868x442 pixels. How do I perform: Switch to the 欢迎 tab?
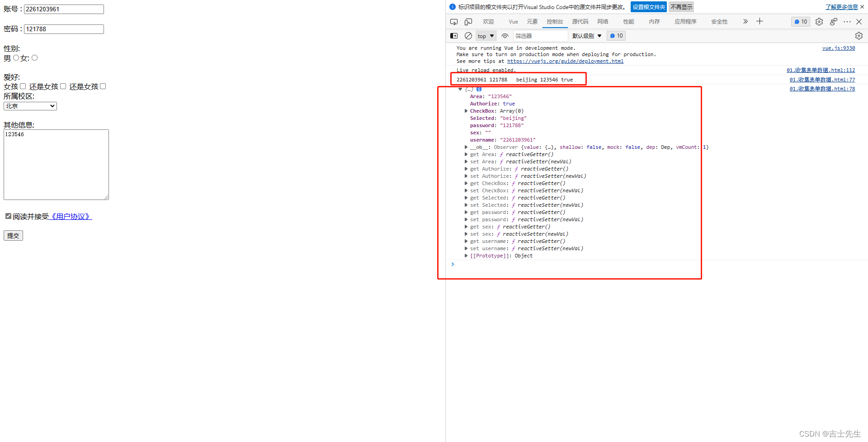(x=488, y=22)
